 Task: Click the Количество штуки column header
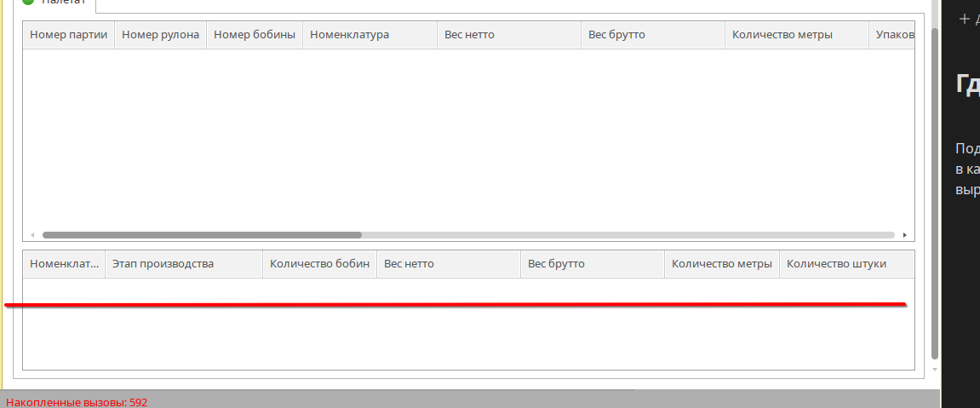click(846, 264)
